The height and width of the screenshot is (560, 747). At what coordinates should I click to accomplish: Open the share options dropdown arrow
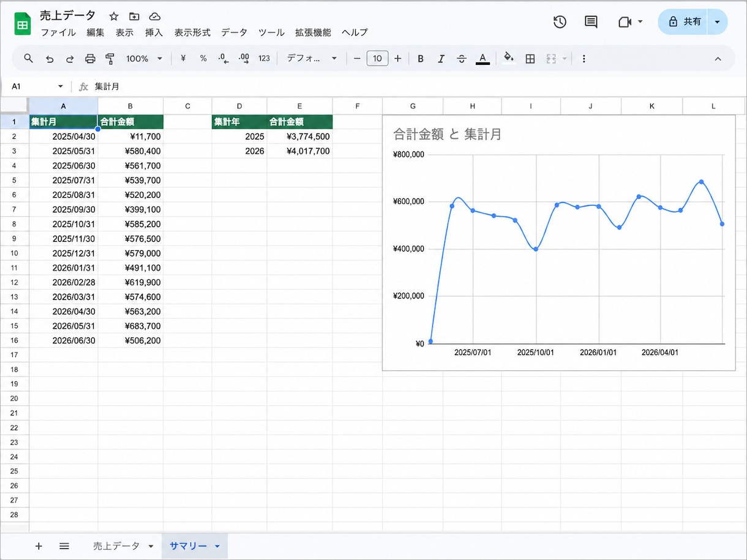(718, 21)
